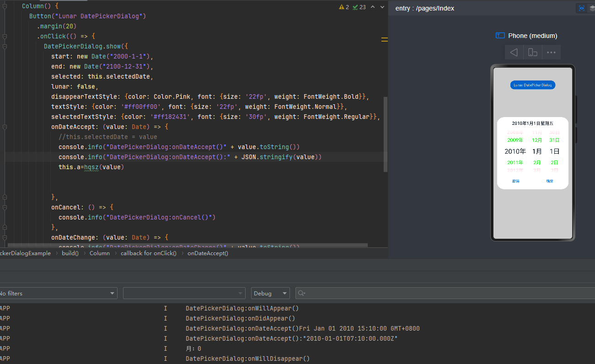Go to previous highlighted error arrow
Viewport: 595px width, 364px height.
click(373, 7)
